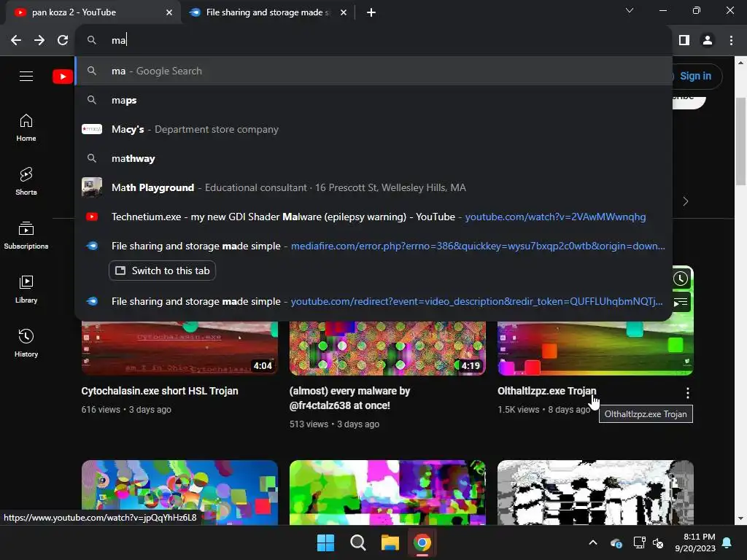Open the YouTube hamburger guide menu
Image resolution: width=747 pixels, height=560 pixels.
(x=26, y=76)
